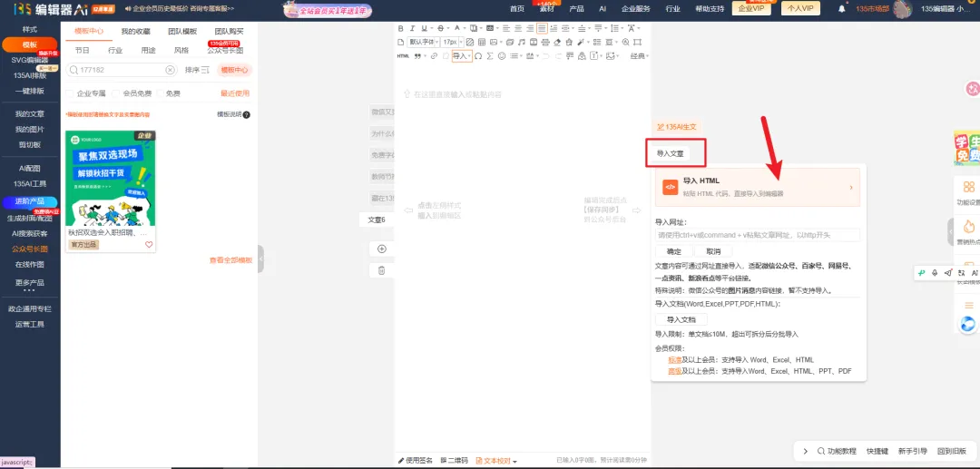Clear the template search box
This screenshot has width=980, height=469.
[x=170, y=70]
